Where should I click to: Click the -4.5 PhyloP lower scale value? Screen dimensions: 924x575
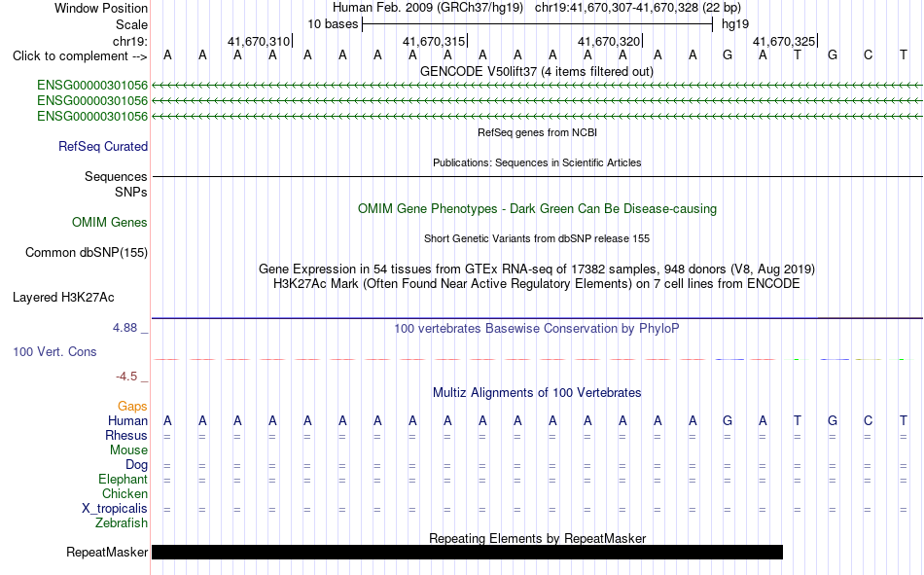(x=126, y=377)
